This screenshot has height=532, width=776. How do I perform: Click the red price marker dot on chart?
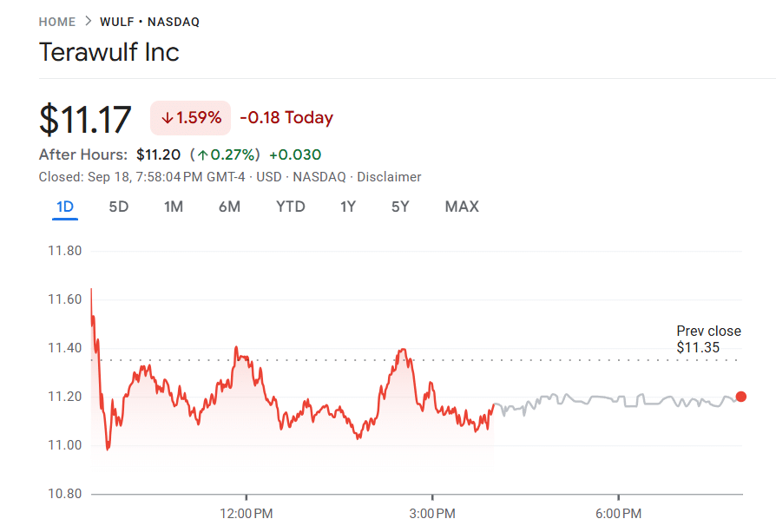click(x=740, y=397)
